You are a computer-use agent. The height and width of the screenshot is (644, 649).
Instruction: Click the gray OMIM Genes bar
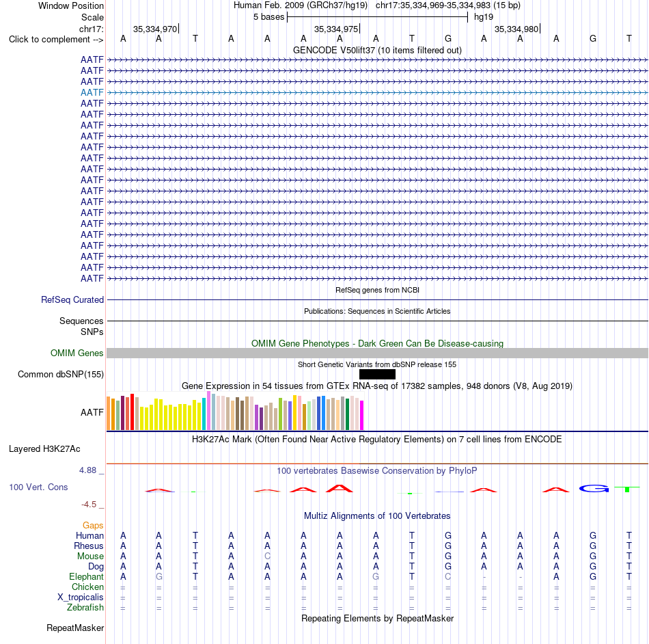(x=377, y=353)
